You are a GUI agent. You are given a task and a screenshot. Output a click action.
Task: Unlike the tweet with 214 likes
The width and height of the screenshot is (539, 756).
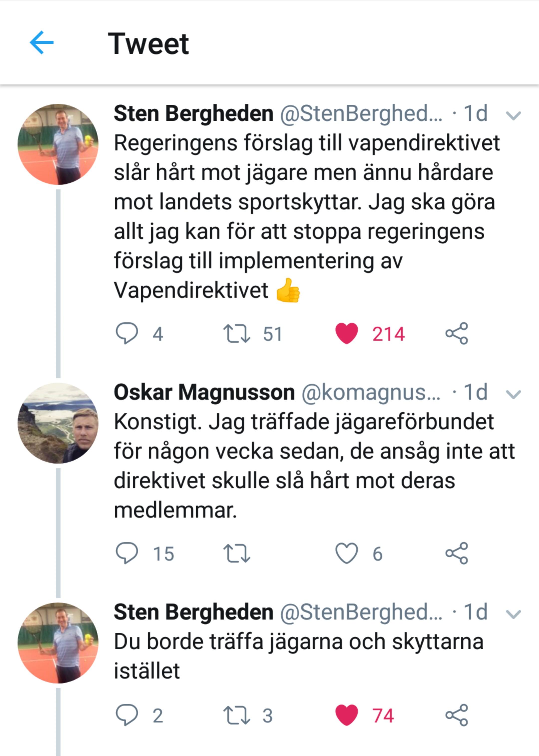click(x=347, y=333)
